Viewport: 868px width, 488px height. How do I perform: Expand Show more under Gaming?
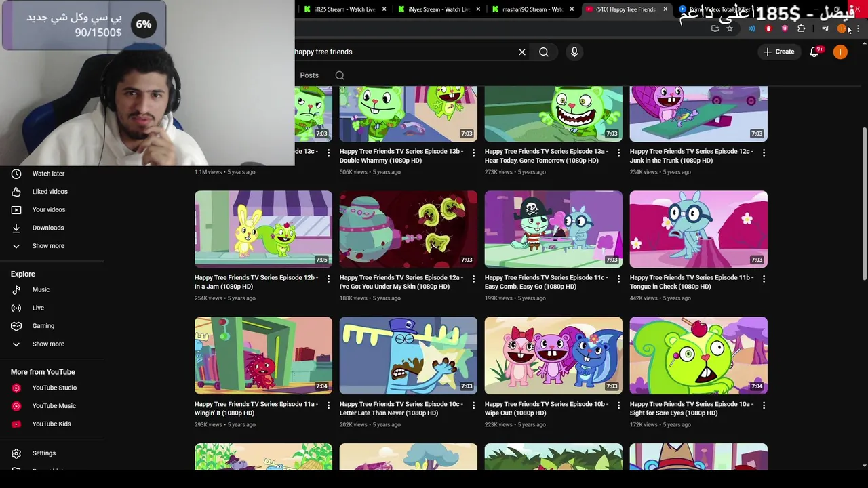point(48,344)
